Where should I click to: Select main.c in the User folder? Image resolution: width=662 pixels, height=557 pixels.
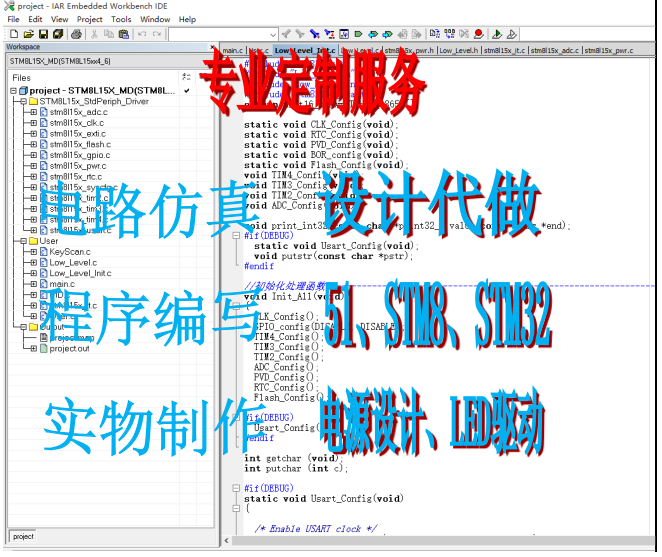(62, 284)
